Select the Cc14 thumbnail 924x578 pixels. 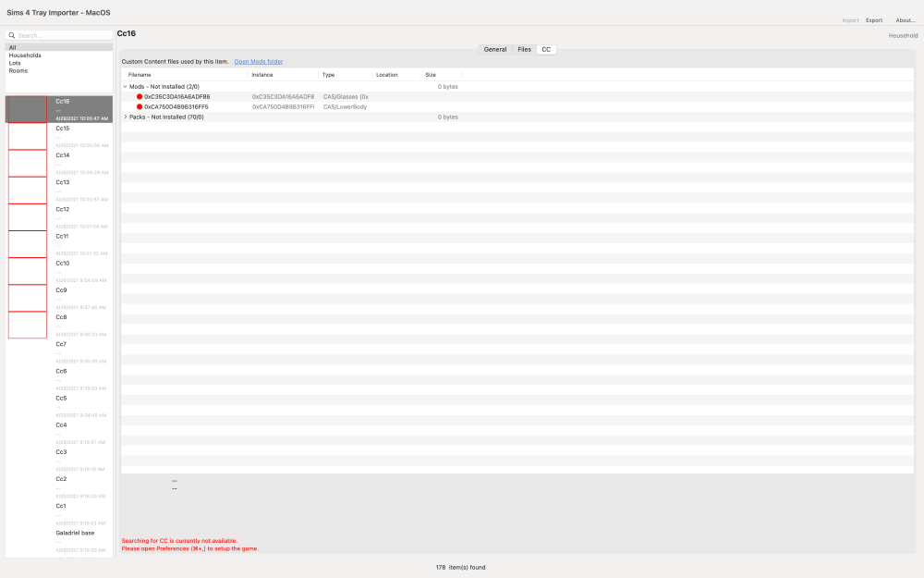28,164
